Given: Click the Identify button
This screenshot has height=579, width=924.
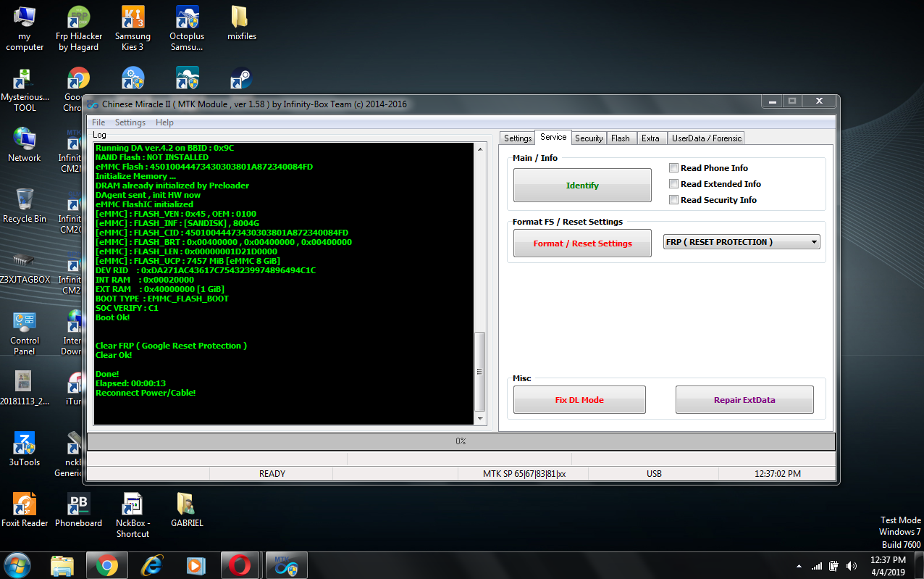Looking at the screenshot, I should point(582,186).
